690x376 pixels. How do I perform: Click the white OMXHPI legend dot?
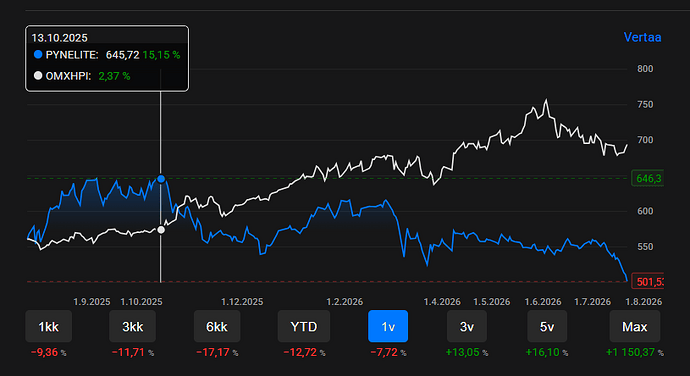38,76
